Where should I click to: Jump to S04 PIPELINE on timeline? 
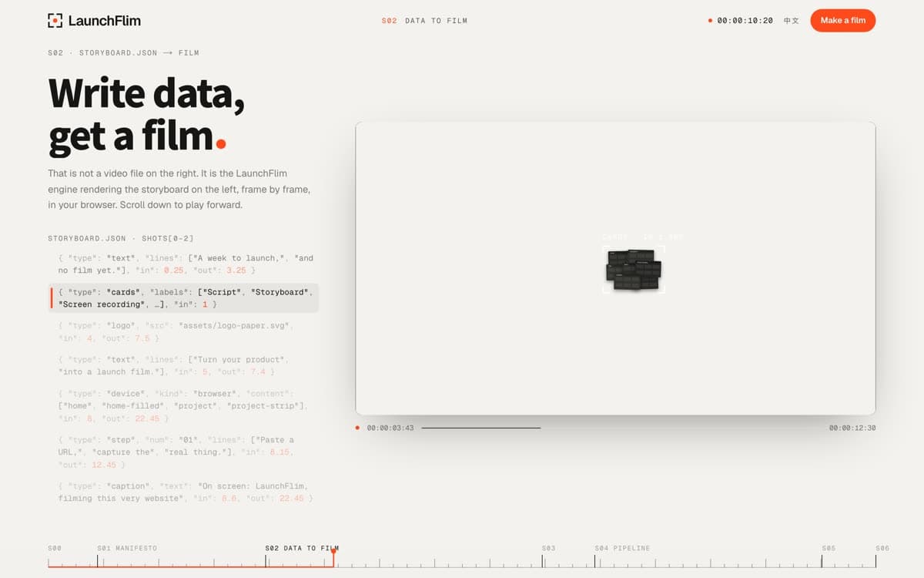click(x=622, y=548)
